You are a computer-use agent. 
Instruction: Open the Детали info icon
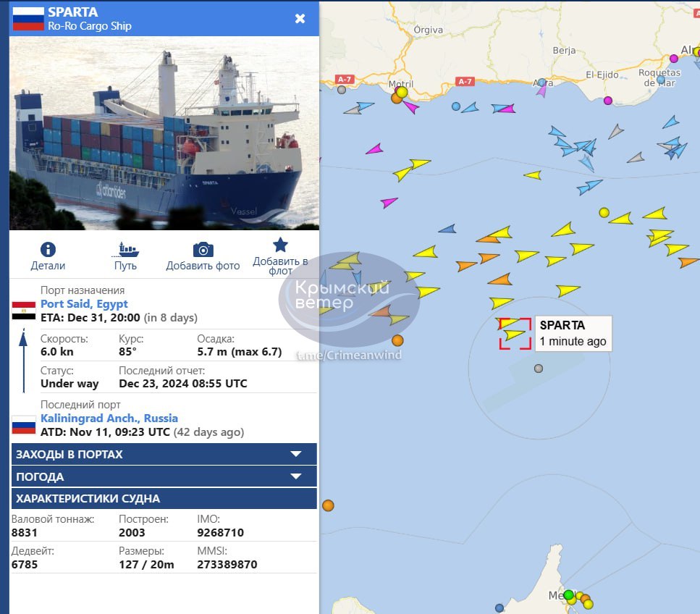[48, 249]
